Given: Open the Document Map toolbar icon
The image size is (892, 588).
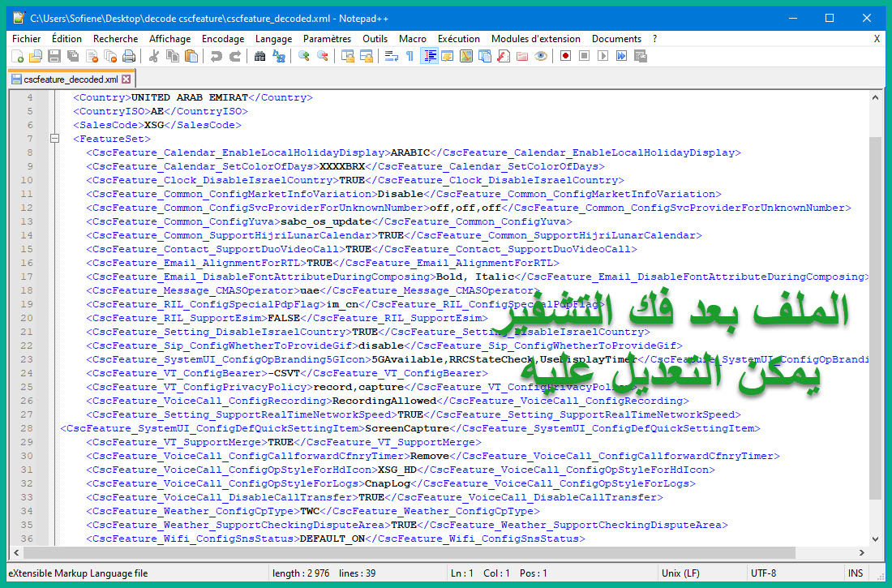Looking at the screenshot, I should tap(466, 56).
